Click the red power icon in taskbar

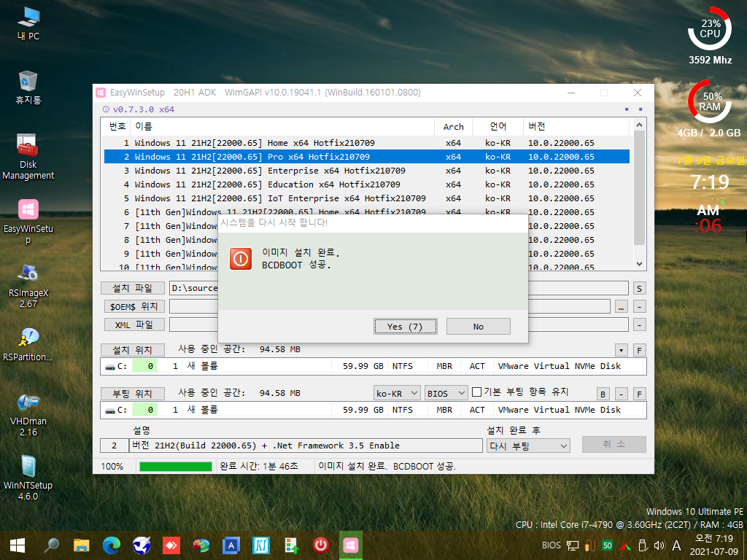[321, 545]
